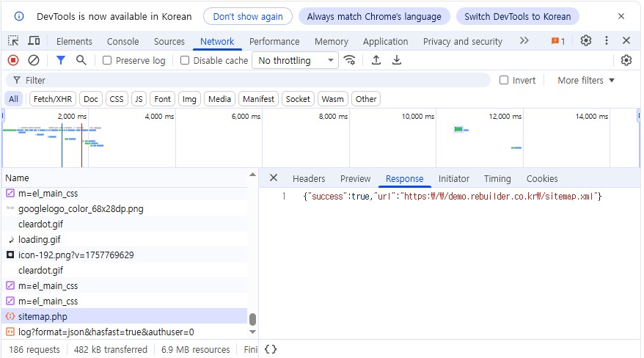Click the Don't show again button
Viewport: 644px width, 358px height.
click(248, 16)
